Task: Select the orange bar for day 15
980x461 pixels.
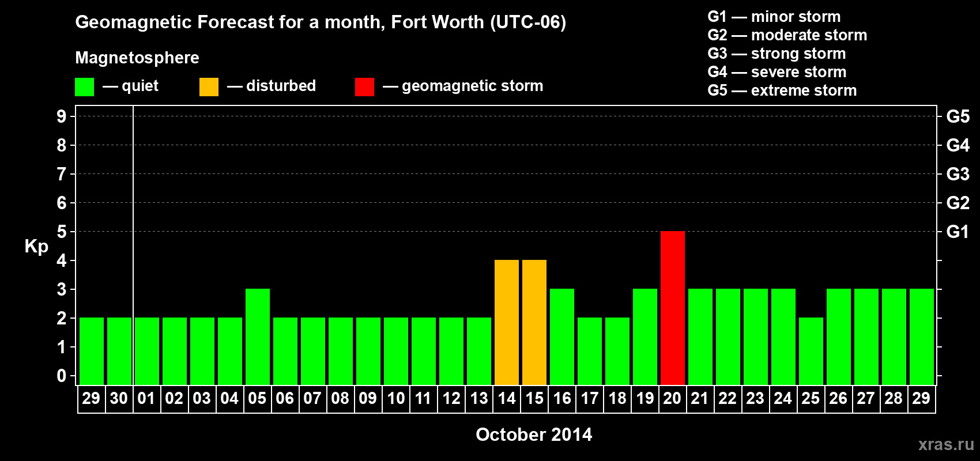Action: pyautogui.click(x=534, y=322)
